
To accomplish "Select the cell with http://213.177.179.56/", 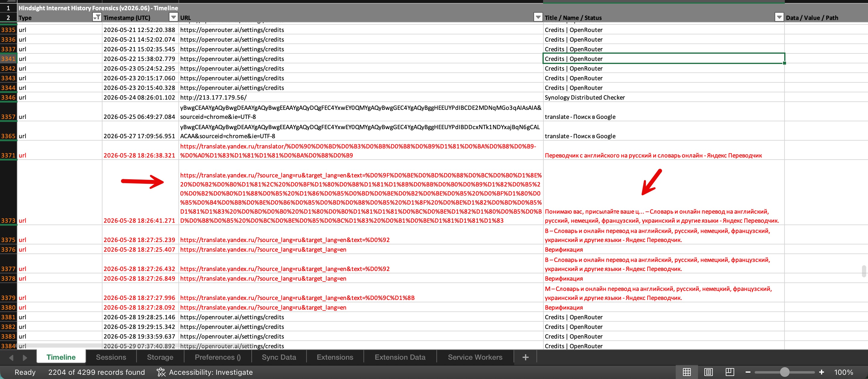I will pos(361,97).
